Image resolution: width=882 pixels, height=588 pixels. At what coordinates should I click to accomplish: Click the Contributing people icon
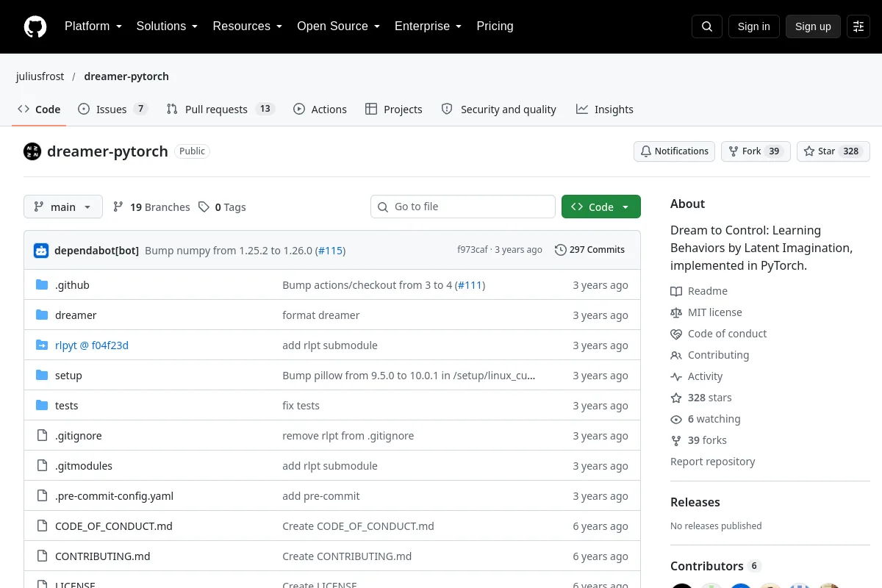coord(676,355)
